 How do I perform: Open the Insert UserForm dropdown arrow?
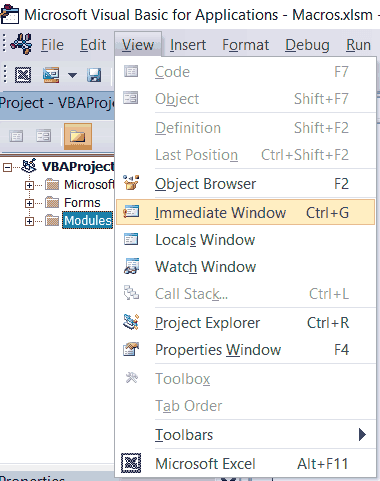72,75
